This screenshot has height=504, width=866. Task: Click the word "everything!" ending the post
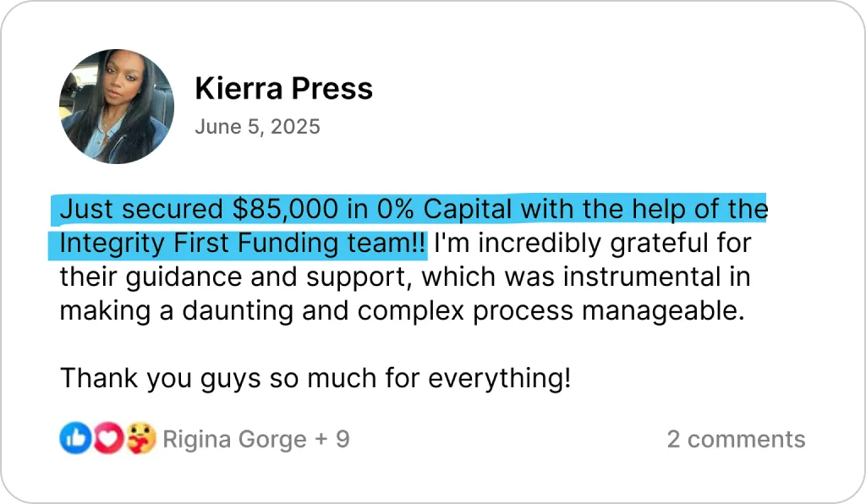tap(500, 378)
